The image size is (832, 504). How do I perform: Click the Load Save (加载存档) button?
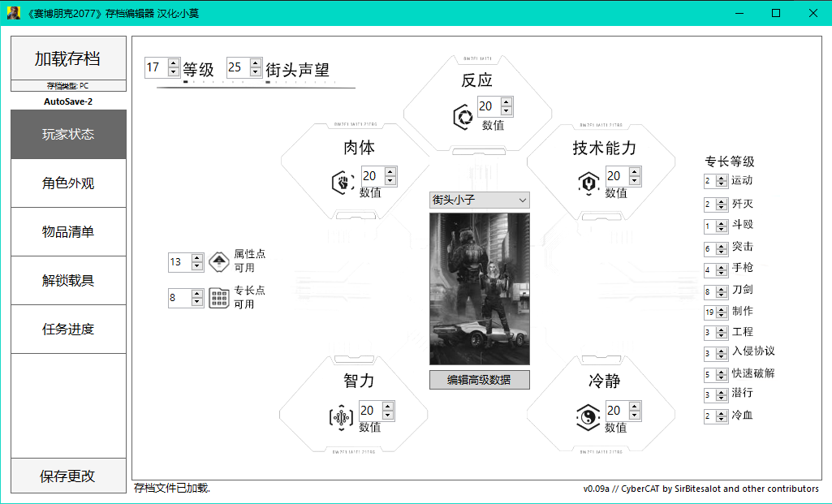68,58
